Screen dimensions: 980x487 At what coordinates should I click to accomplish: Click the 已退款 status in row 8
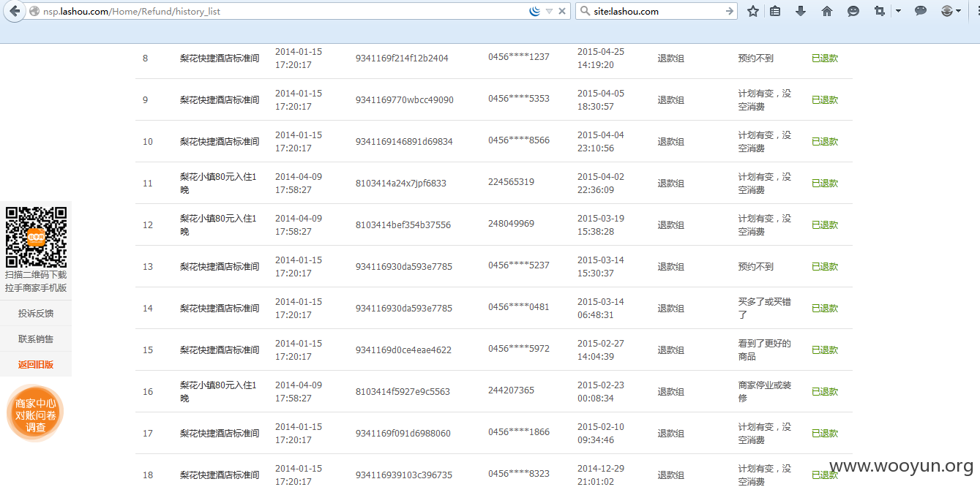pyautogui.click(x=825, y=58)
